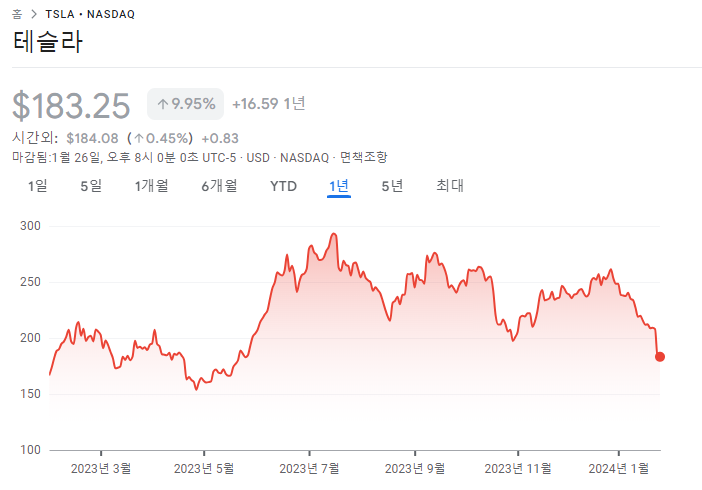This screenshot has height=490, width=702.
Task: Click the 테슬라 company title
Action: pos(47,42)
